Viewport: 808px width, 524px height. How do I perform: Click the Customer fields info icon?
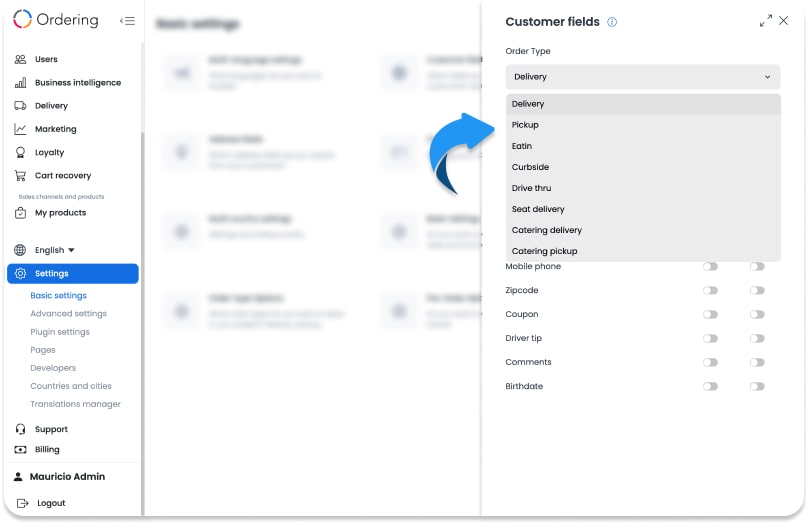pyautogui.click(x=612, y=22)
